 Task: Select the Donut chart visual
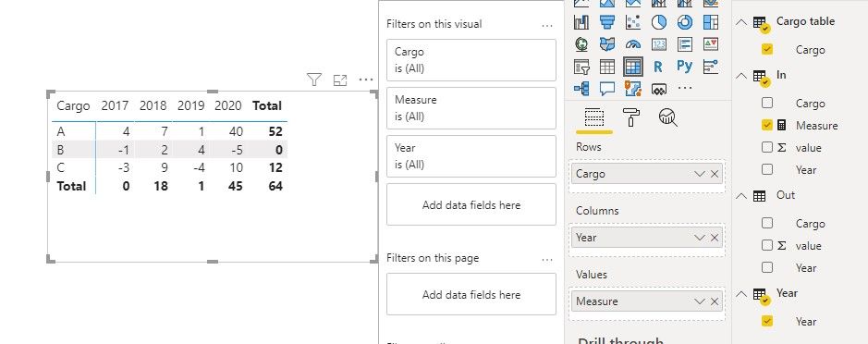point(685,22)
